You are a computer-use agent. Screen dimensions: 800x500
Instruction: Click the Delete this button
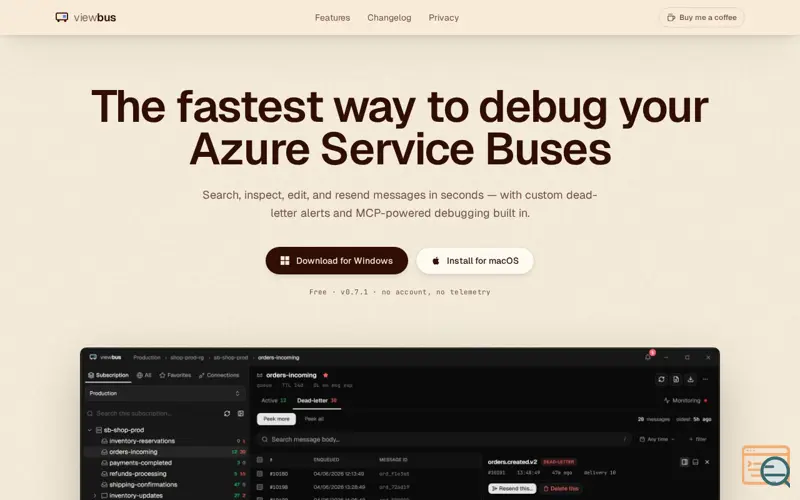561,489
